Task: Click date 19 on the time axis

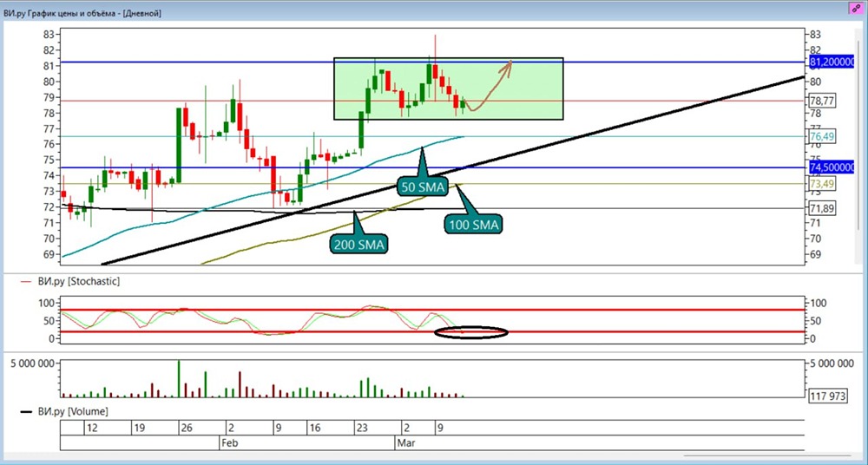Action: pyautogui.click(x=140, y=428)
